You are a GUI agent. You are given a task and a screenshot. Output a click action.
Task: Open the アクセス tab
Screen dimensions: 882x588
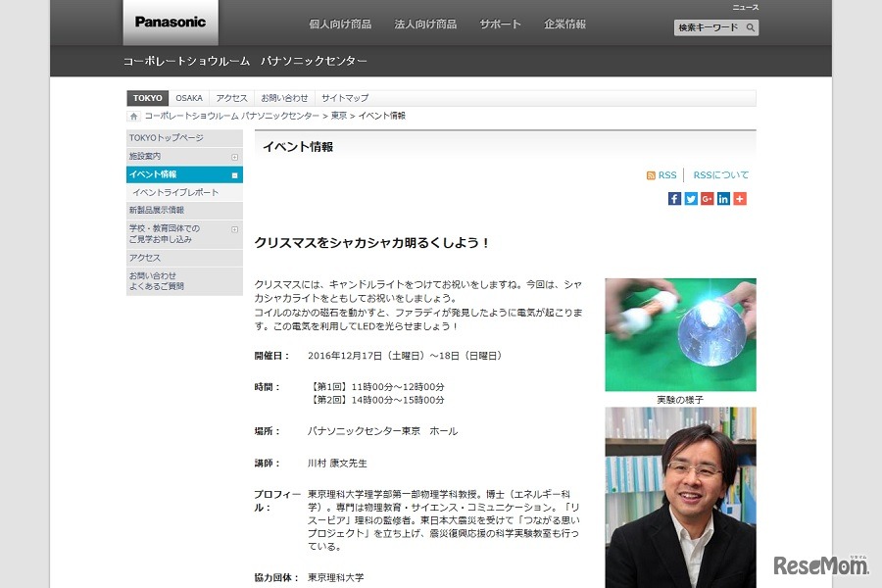231,98
